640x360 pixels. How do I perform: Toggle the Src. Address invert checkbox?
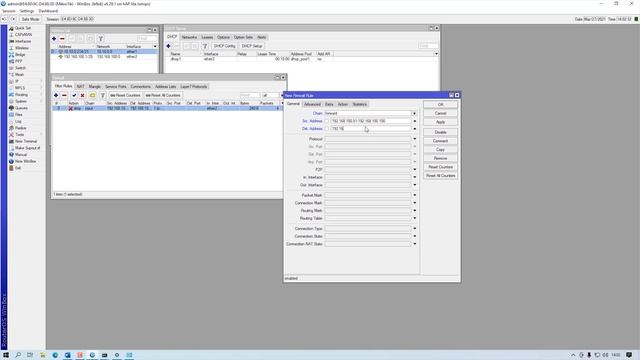tap(327, 121)
